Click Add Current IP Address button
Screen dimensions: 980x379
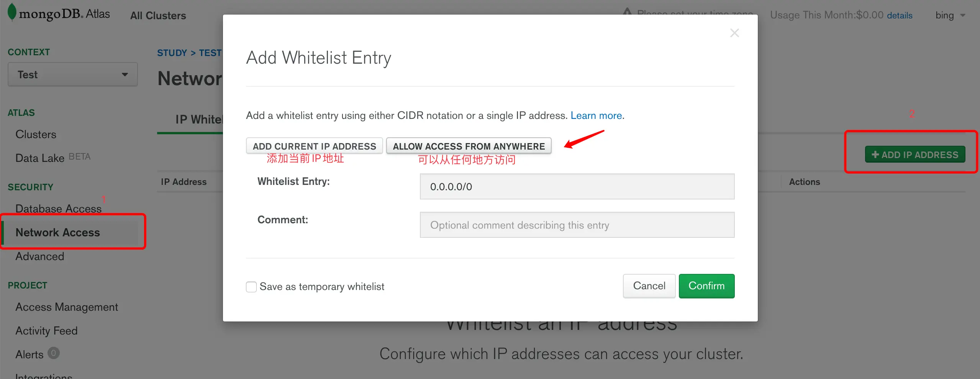[x=314, y=146]
